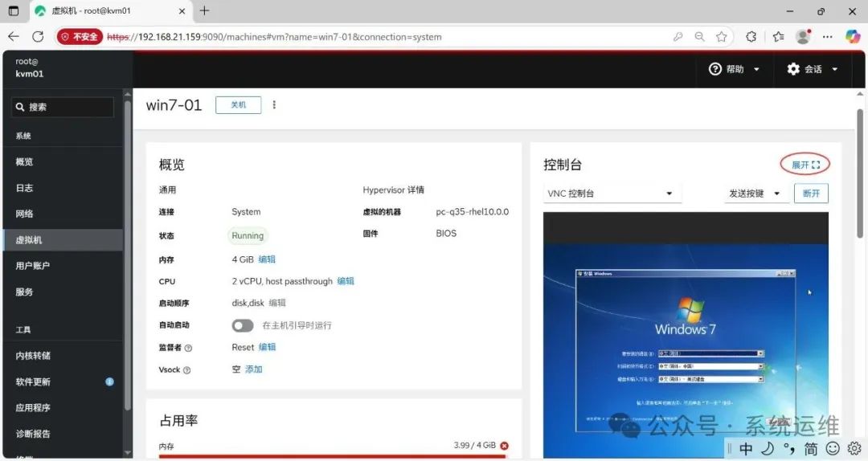
Task: Open 用户账户 in the sidebar
Action: click(x=63, y=266)
